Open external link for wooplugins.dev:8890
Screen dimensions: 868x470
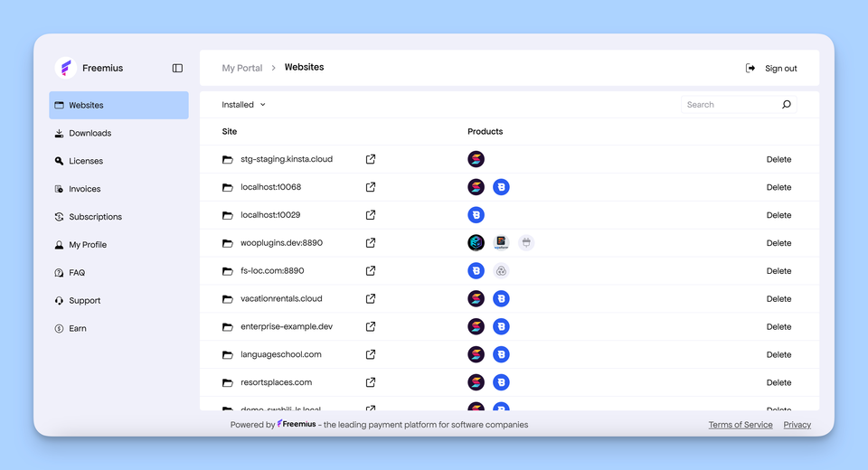[371, 243]
